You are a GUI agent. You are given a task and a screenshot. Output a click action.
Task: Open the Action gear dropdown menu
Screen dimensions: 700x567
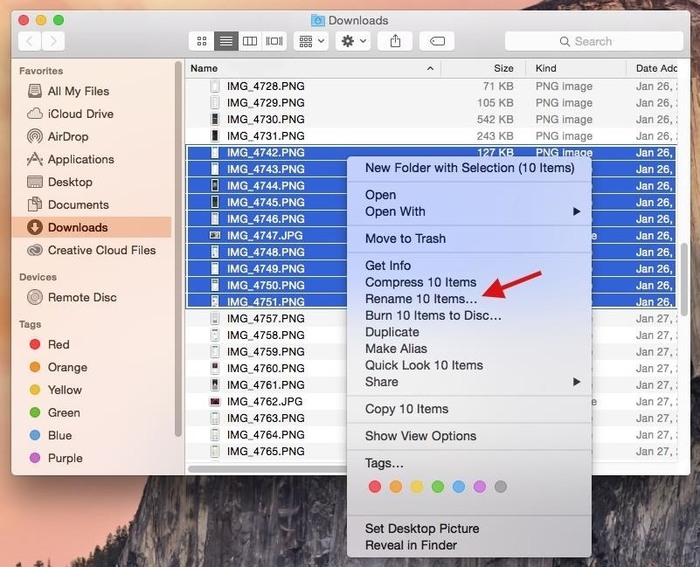pos(354,41)
